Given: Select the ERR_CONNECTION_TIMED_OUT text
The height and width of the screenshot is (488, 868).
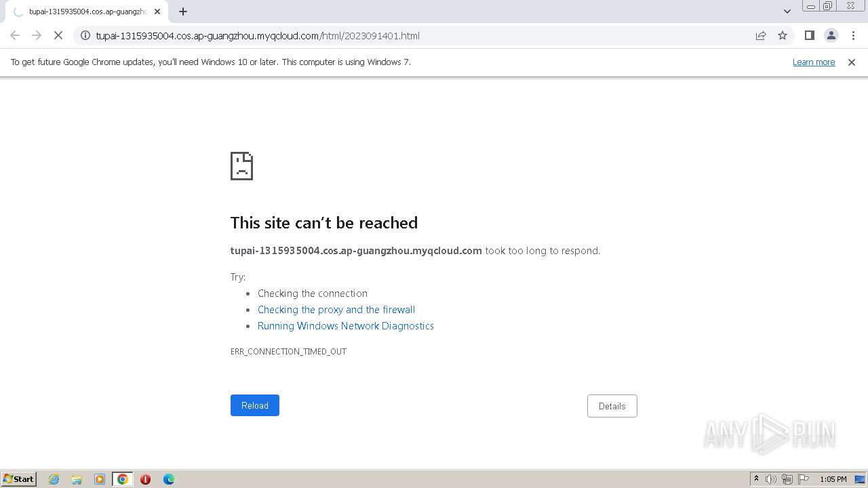Looking at the screenshot, I should click(288, 352).
